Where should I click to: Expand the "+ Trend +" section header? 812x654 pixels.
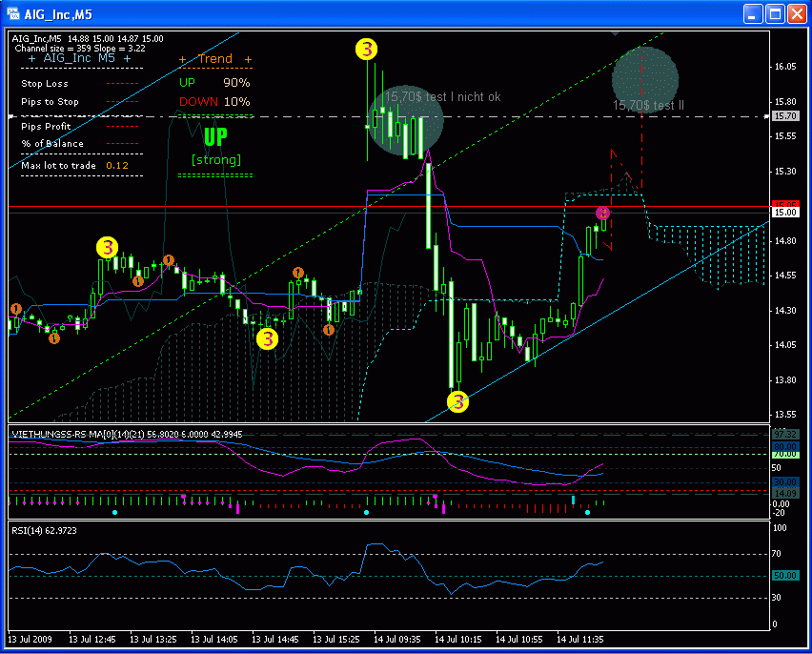(213, 59)
